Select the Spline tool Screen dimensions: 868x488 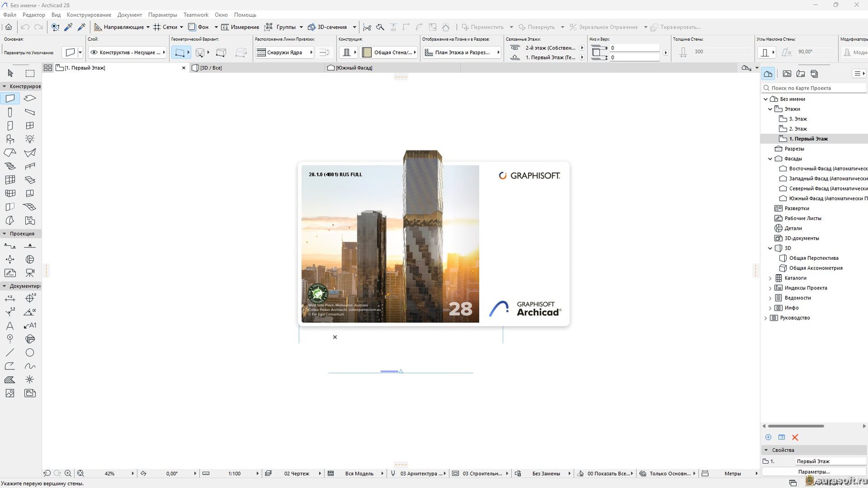pyautogui.click(x=30, y=366)
